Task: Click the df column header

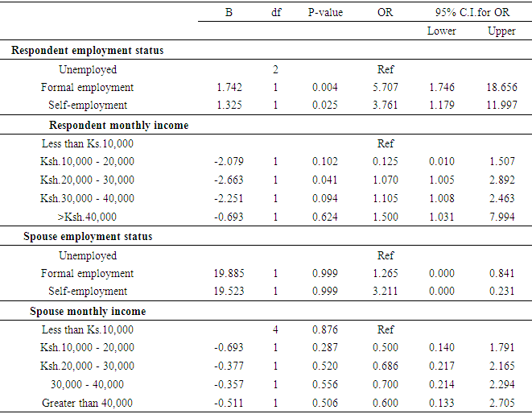Action: tap(274, 13)
